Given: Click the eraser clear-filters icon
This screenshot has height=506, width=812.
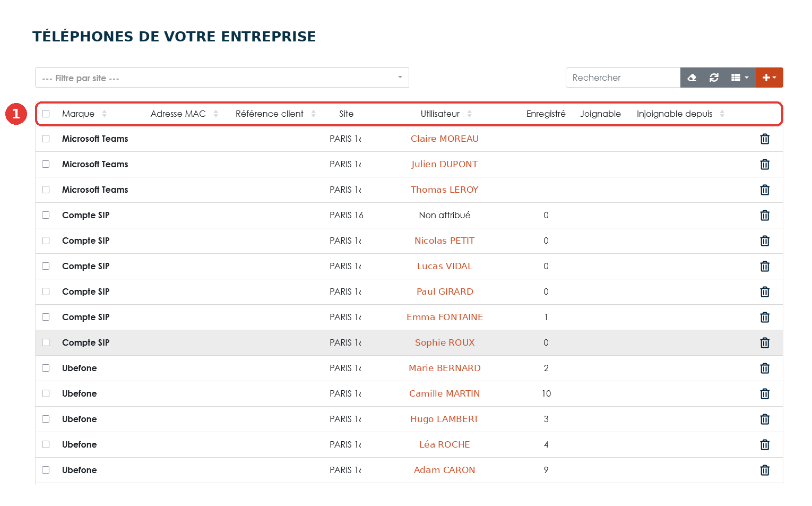Looking at the screenshot, I should click(x=692, y=78).
